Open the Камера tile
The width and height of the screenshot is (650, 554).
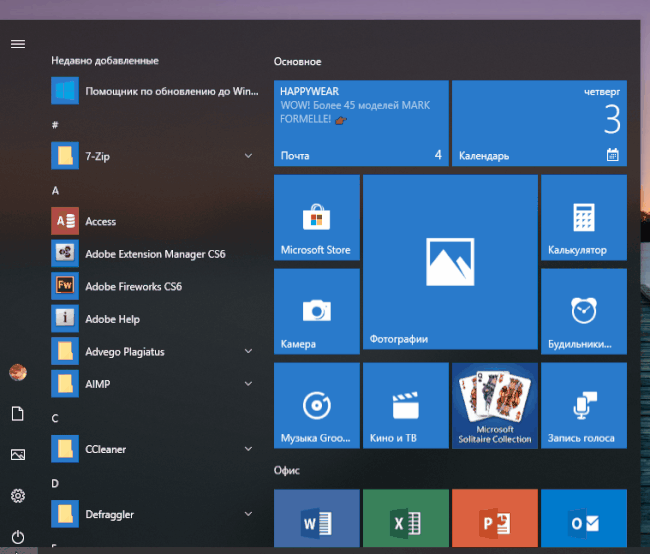tap(317, 311)
